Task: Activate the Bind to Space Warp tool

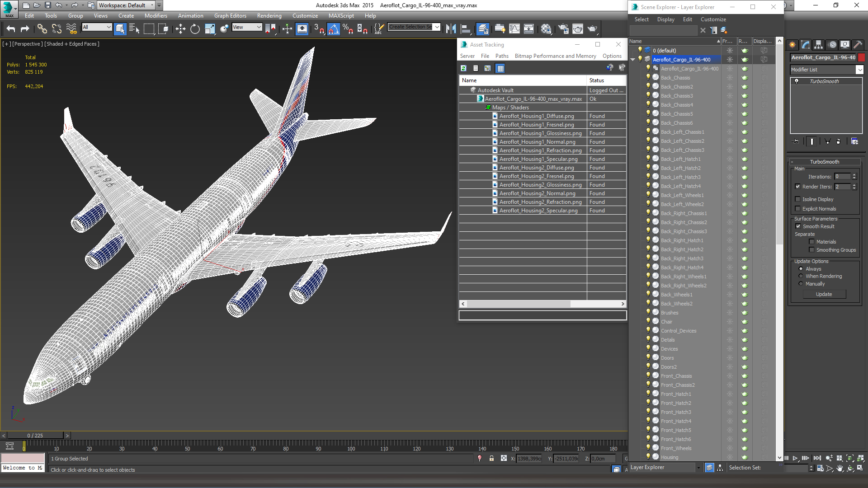Action: tap(71, 29)
